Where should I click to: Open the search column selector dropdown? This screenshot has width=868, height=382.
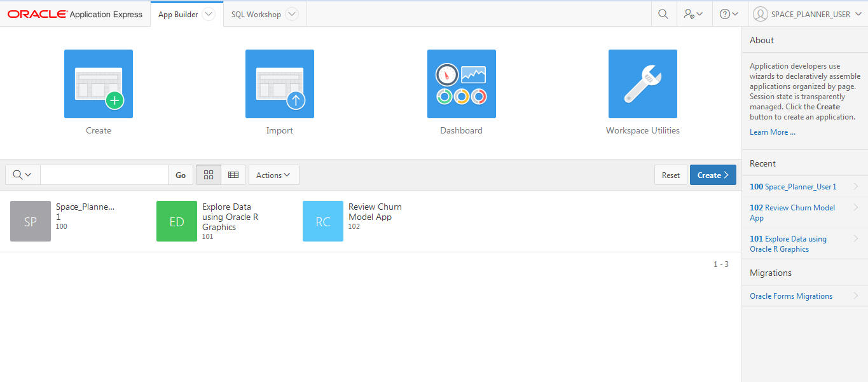tap(23, 175)
